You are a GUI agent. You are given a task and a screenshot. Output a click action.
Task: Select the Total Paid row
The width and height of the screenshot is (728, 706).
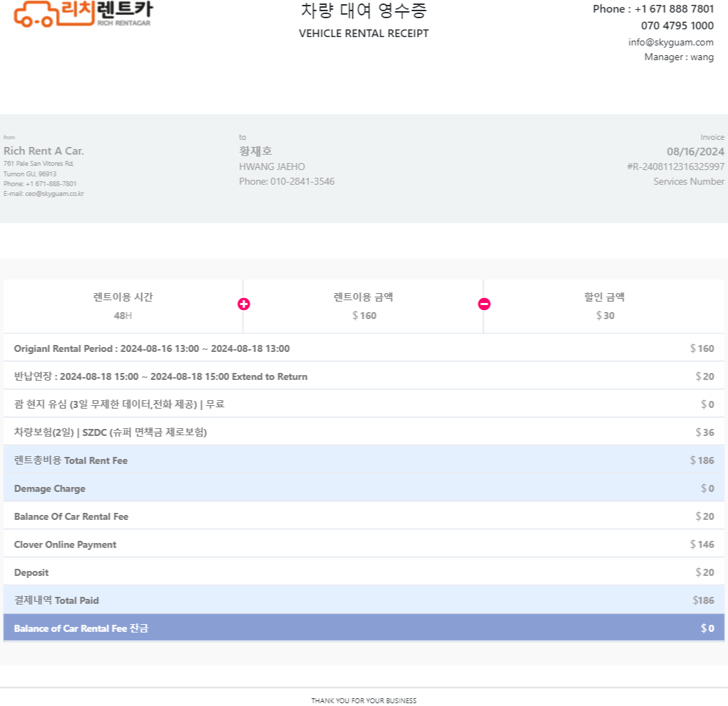click(364, 600)
